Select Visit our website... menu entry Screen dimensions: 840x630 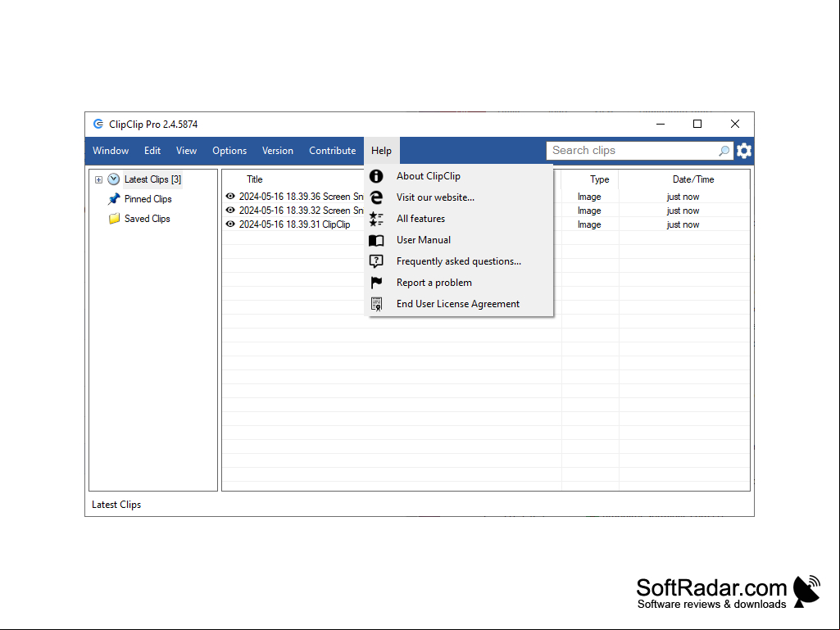coord(459,197)
